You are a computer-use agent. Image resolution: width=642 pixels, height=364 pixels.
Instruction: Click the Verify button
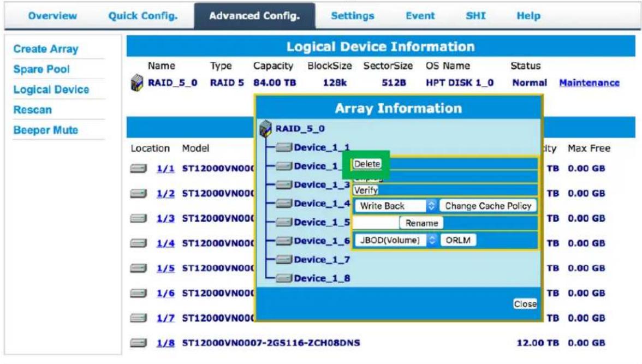click(x=366, y=190)
